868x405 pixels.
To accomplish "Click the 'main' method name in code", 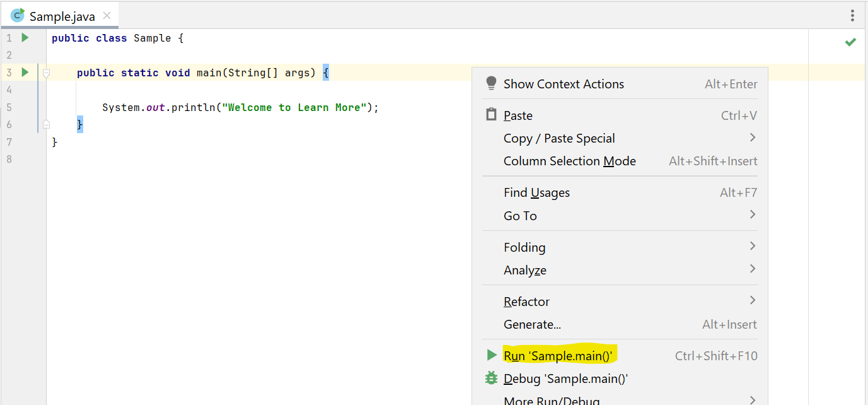I will tap(209, 73).
